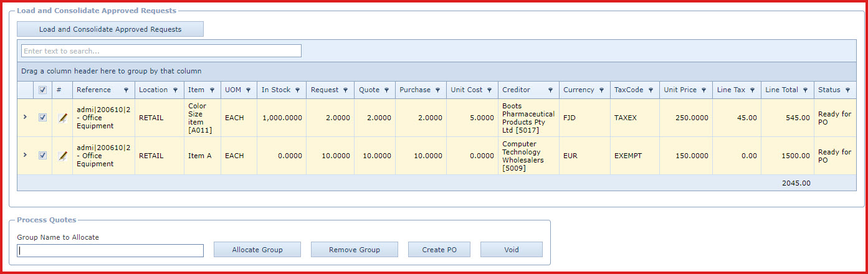The width and height of the screenshot is (868, 274).
Task: Select the 150.0000 unit price cell
Action: tap(686, 156)
